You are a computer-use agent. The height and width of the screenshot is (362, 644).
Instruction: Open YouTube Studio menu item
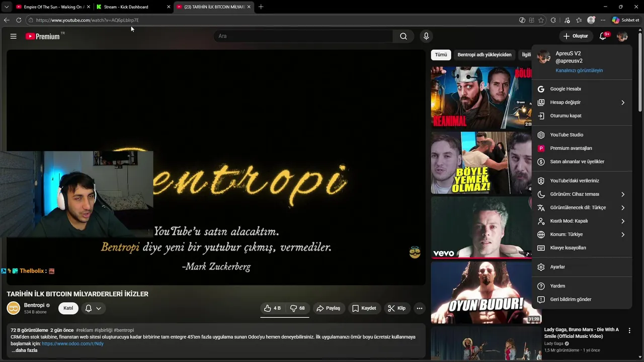[x=582, y=135]
